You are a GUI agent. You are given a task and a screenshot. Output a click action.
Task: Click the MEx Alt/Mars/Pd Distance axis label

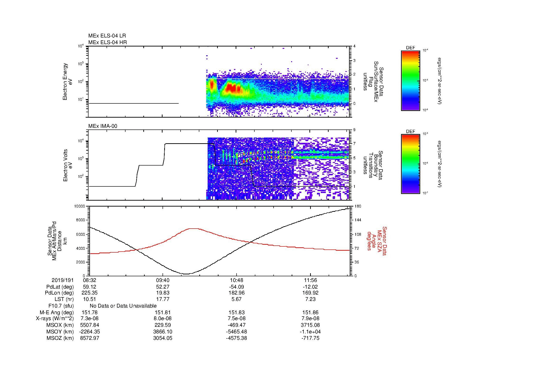point(57,241)
